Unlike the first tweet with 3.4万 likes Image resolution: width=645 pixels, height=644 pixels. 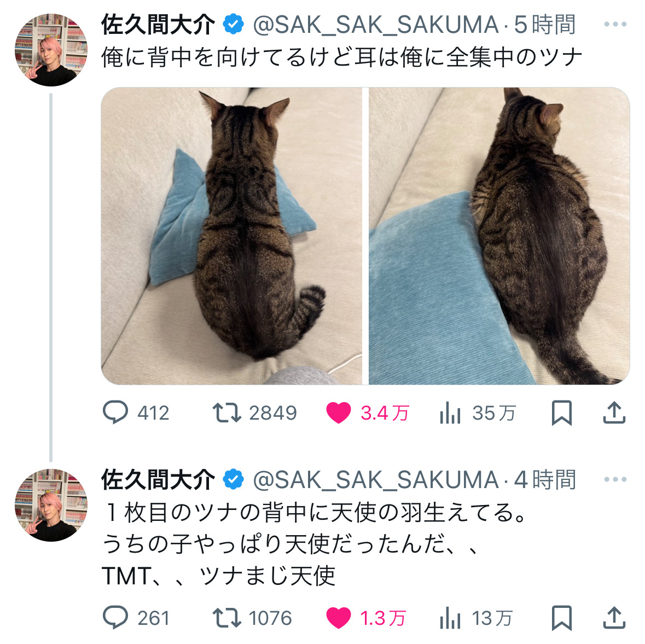point(367,413)
